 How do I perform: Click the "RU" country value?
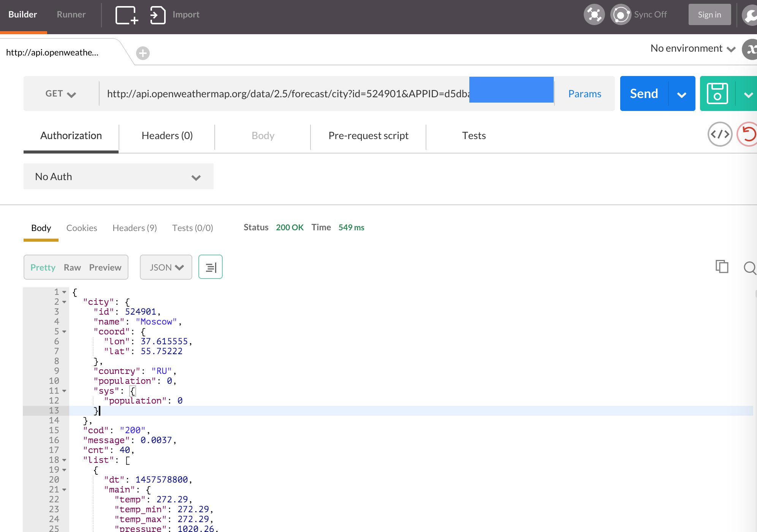click(162, 371)
